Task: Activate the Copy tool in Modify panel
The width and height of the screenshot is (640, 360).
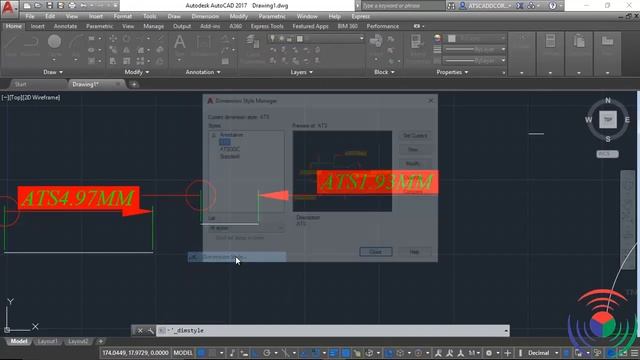Action: [113, 50]
